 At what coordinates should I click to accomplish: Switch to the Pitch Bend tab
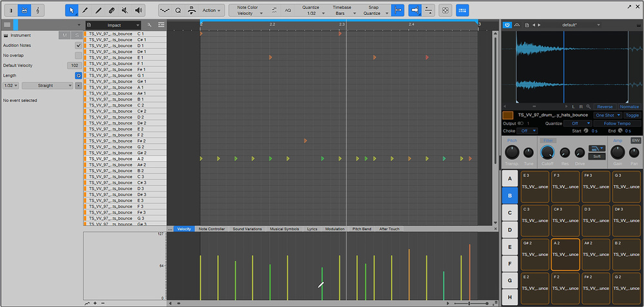(361, 229)
